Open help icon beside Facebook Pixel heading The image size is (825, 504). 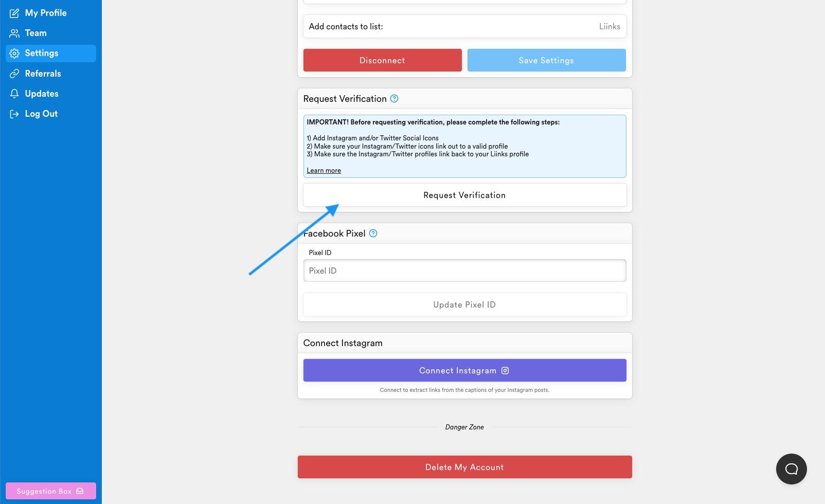point(373,233)
